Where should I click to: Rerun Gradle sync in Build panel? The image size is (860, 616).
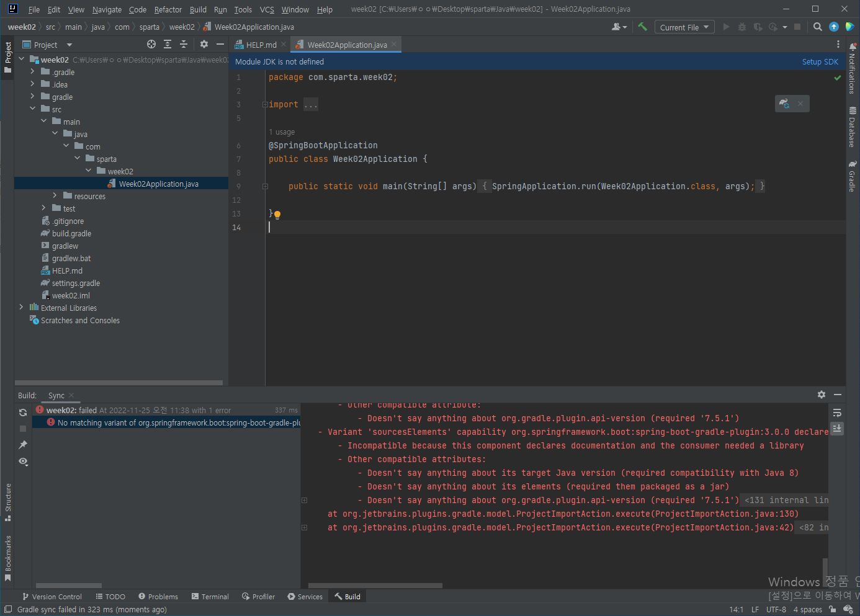23,413
